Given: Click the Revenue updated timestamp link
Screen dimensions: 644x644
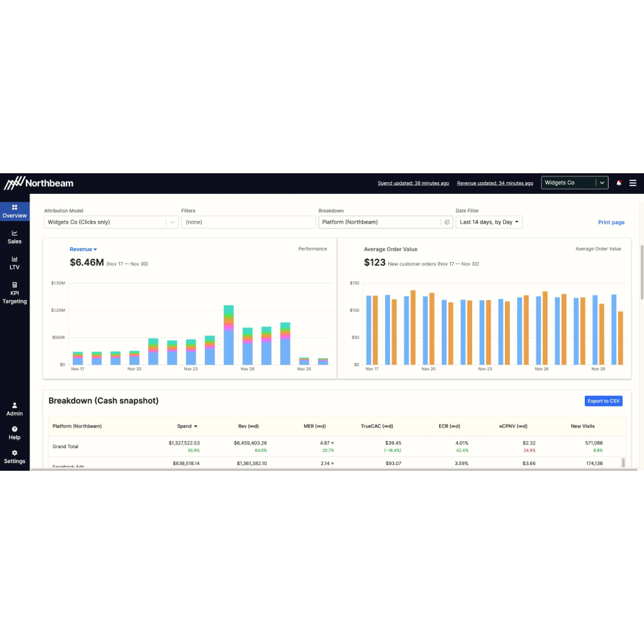Looking at the screenshot, I should click(x=495, y=184).
